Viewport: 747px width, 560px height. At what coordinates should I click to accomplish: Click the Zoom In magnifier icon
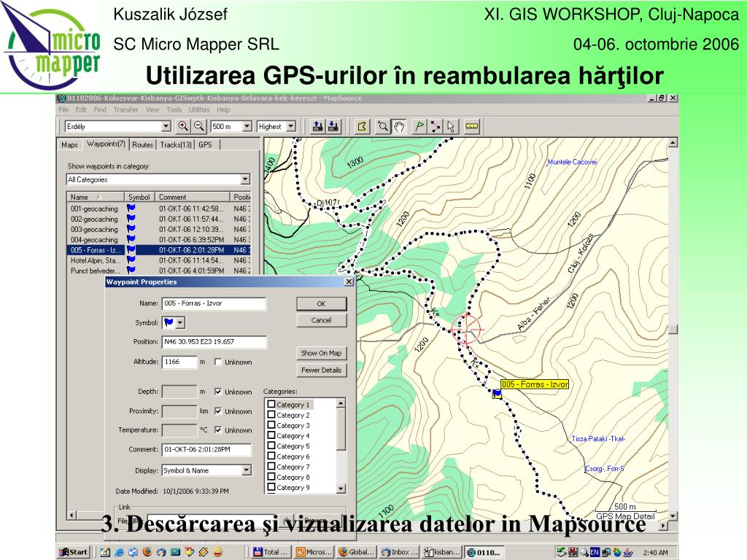tap(183, 126)
